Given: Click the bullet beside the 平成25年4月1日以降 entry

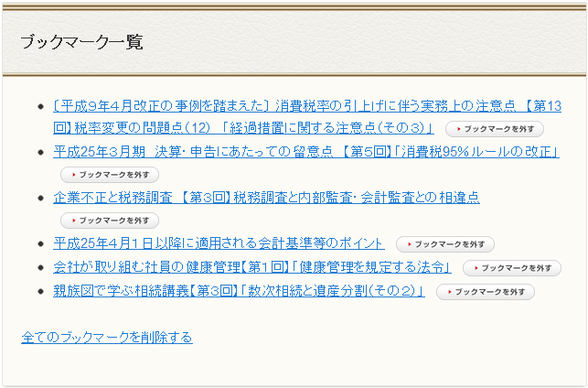Looking at the screenshot, I should [40, 244].
